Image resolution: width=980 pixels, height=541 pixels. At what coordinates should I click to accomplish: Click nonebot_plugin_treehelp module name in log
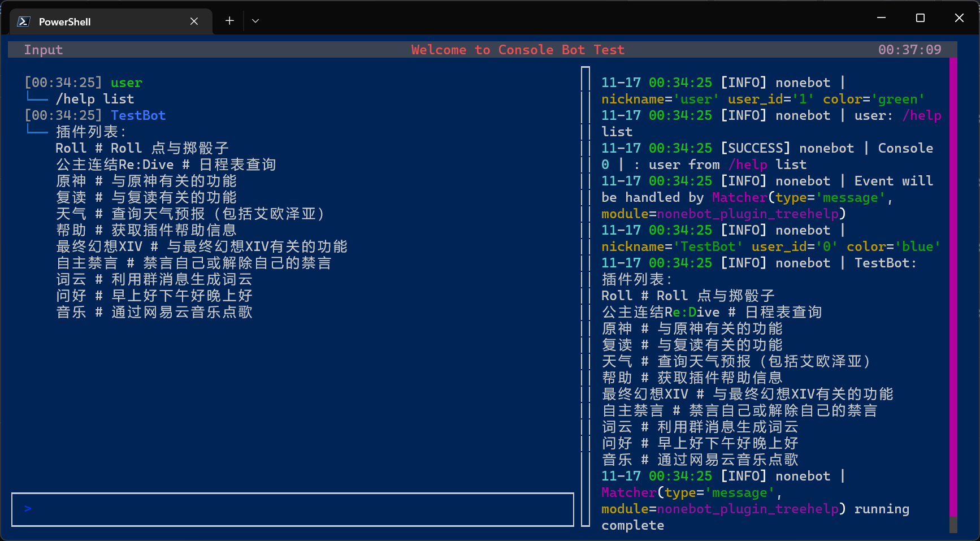tap(749, 214)
